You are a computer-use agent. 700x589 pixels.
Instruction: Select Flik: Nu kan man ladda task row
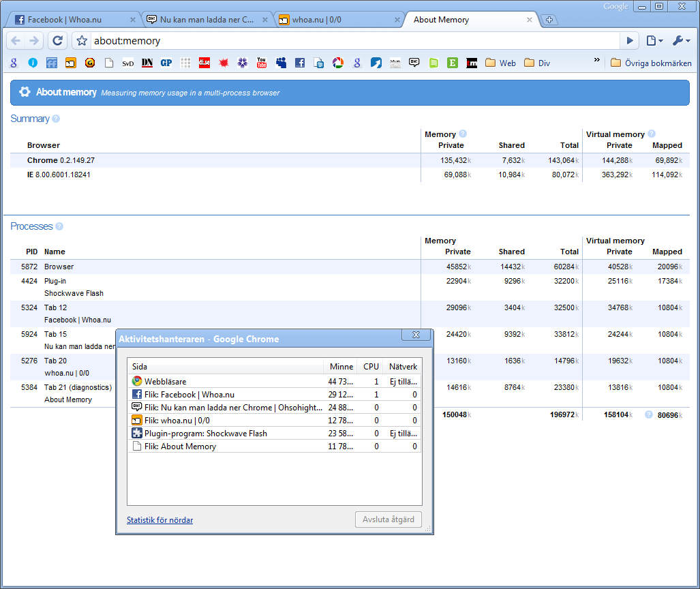pos(275,407)
